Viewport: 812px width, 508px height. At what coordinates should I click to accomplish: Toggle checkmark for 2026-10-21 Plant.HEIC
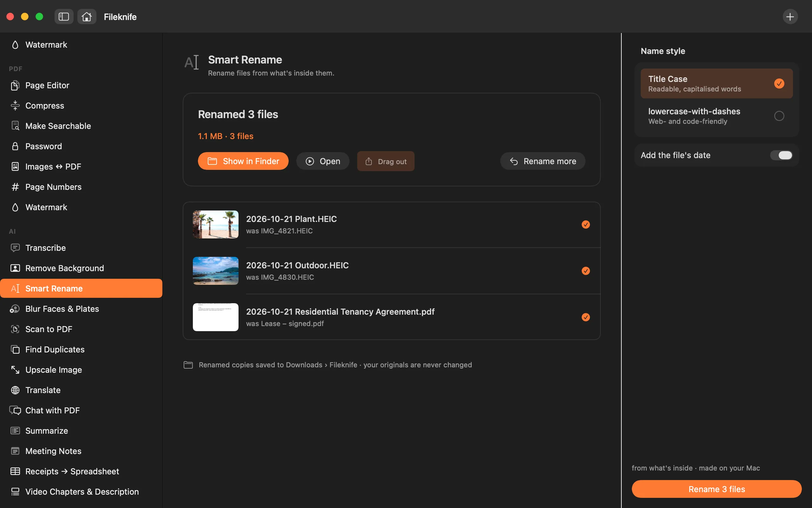point(586,224)
